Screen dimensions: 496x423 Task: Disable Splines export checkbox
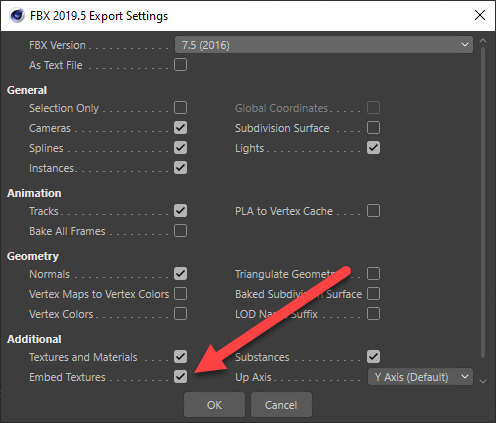point(180,148)
